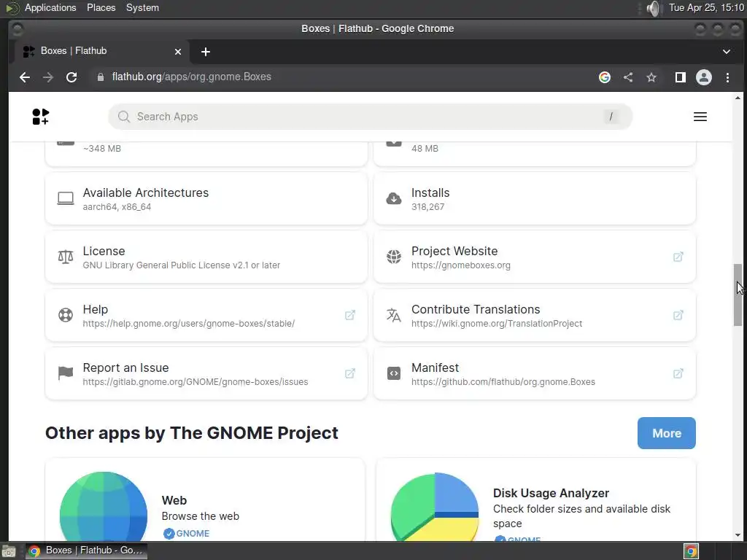
Task: Click the globe Project Website icon
Action: [x=394, y=257]
